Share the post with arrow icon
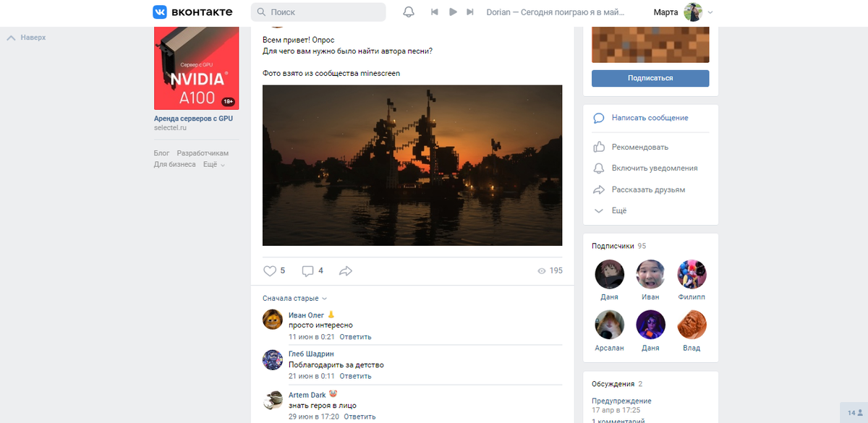Viewport: 868px width, 423px height. click(346, 271)
